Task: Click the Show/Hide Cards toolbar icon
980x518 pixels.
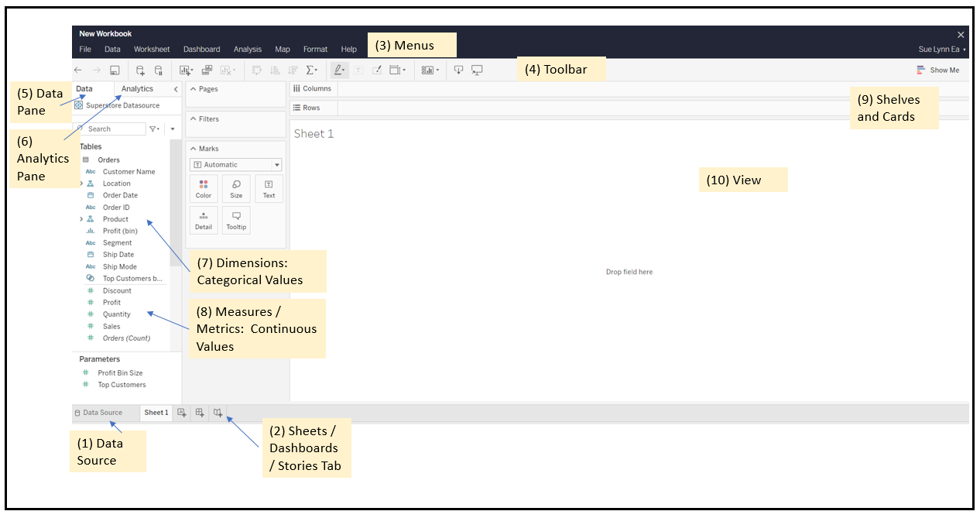Action: (x=430, y=70)
